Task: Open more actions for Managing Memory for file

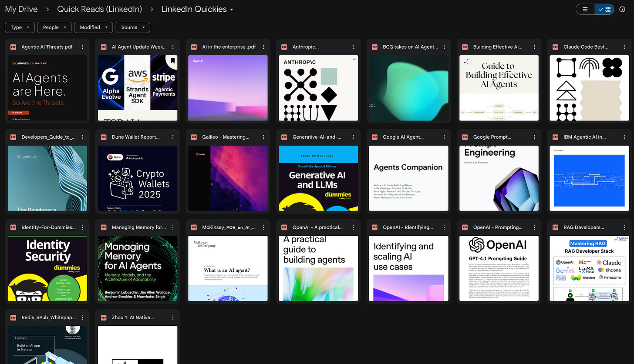Action: [173, 227]
